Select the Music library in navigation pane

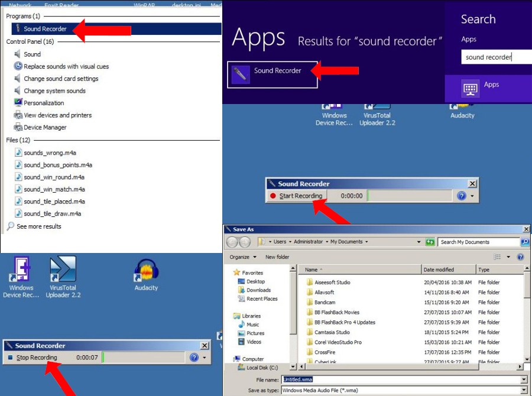click(252, 324)
